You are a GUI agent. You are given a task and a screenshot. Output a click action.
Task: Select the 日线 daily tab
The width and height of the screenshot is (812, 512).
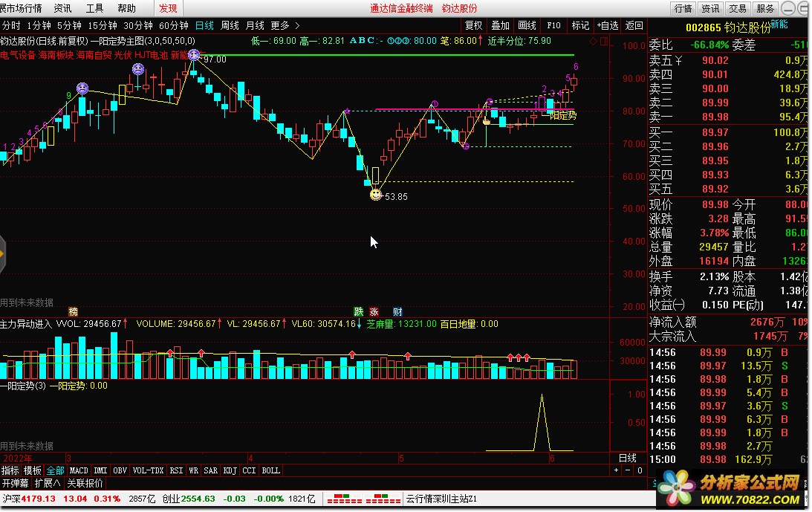pyautogui.click(x=204, y=25)
